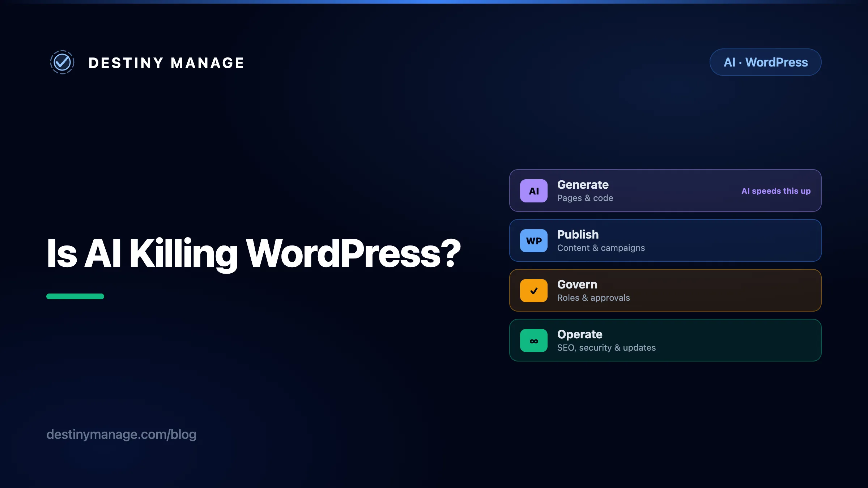Click the 'Content & campaigns' subtitle

tap(601, 248)
